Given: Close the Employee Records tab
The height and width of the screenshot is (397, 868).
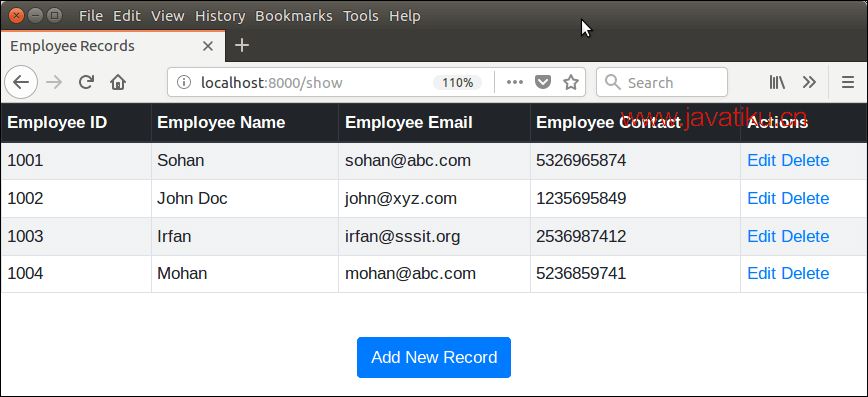Looking at the screenshot, I should coord(208,46).
